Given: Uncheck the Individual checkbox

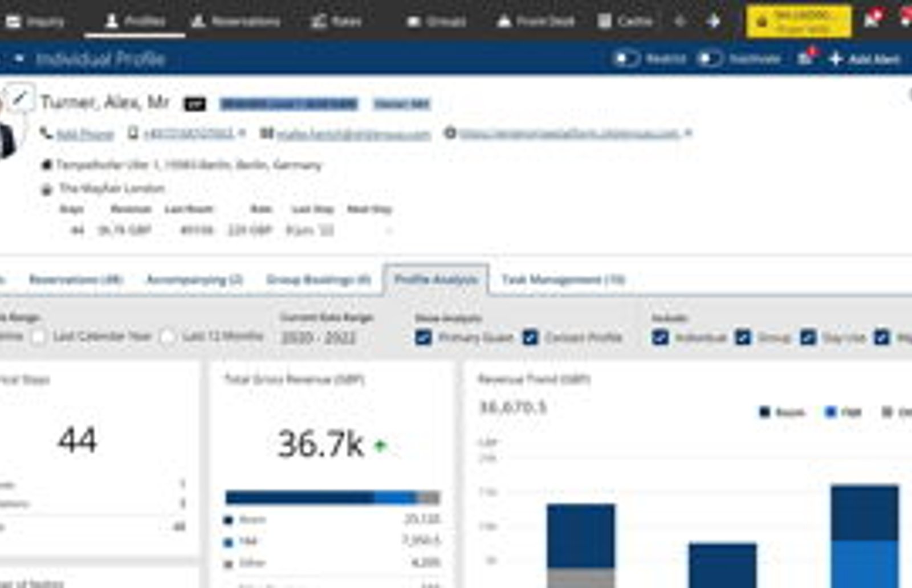Looking at the screenshot, I should pyautogui.click(x=660, y=337).
